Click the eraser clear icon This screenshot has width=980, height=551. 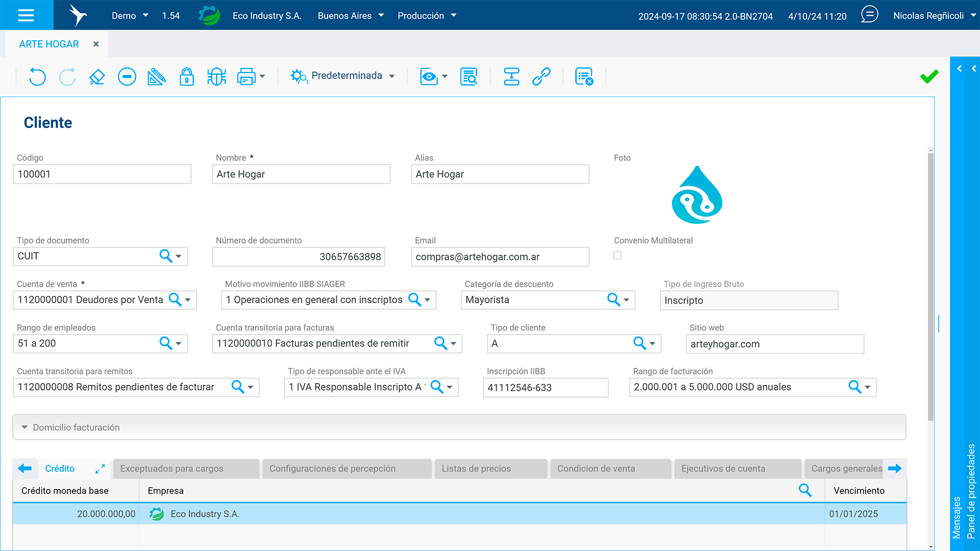pyautogui.click(x=97, y=77)
